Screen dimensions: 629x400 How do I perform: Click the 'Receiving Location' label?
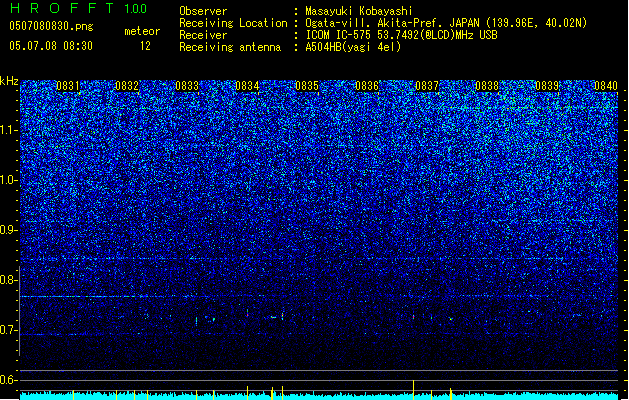(233, 23)
